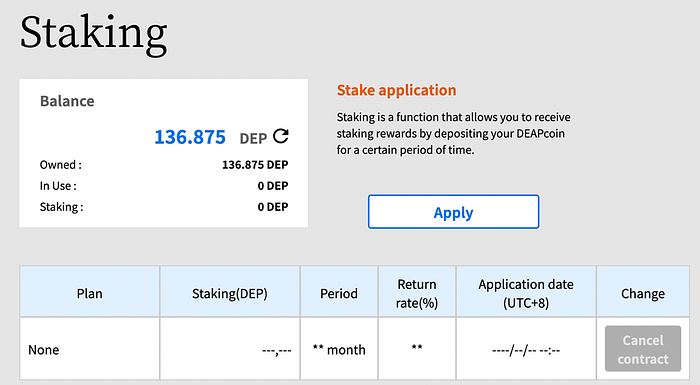The image size is (700, 385).
Task: Click the Change column header
Action: click(643, 292)
